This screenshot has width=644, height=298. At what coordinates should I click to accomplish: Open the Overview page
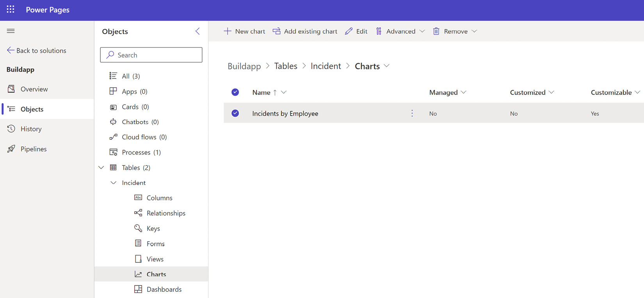[x=47, y=89]
